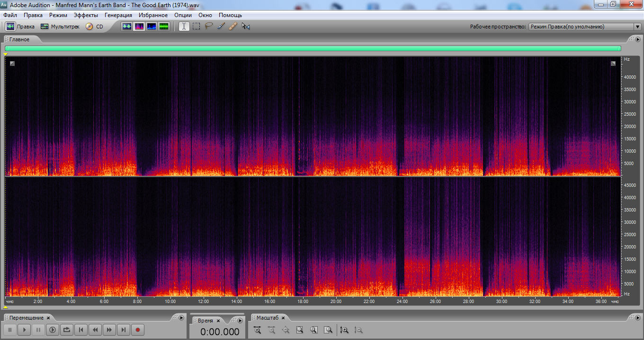Close the Масштаб panel tab

[283, 318]
